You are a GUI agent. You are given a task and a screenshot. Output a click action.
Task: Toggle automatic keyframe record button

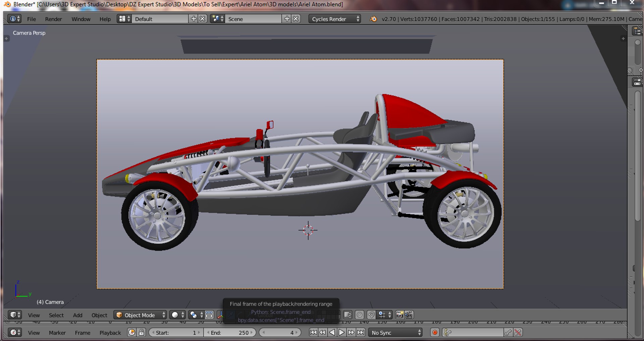435,332
